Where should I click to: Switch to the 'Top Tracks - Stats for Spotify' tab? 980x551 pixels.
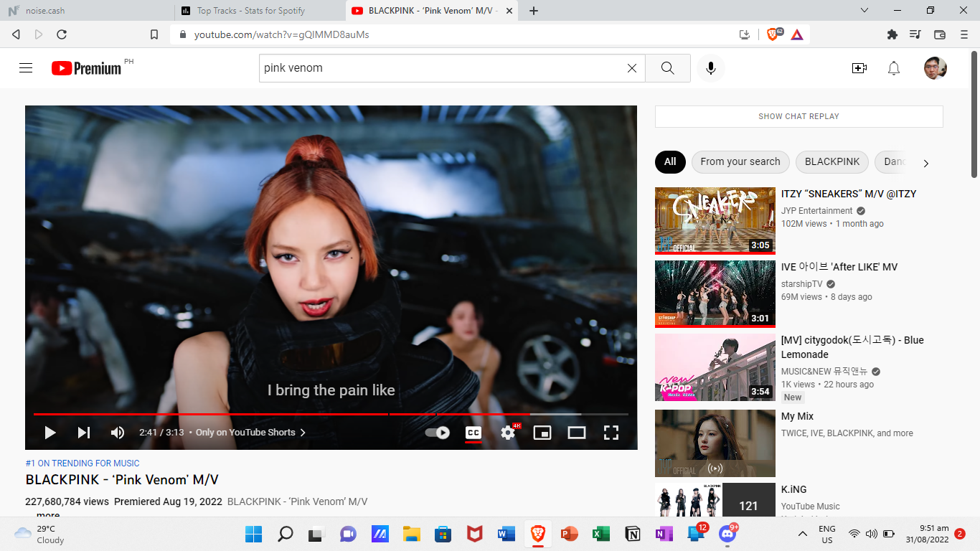click(x=260, y=11)
